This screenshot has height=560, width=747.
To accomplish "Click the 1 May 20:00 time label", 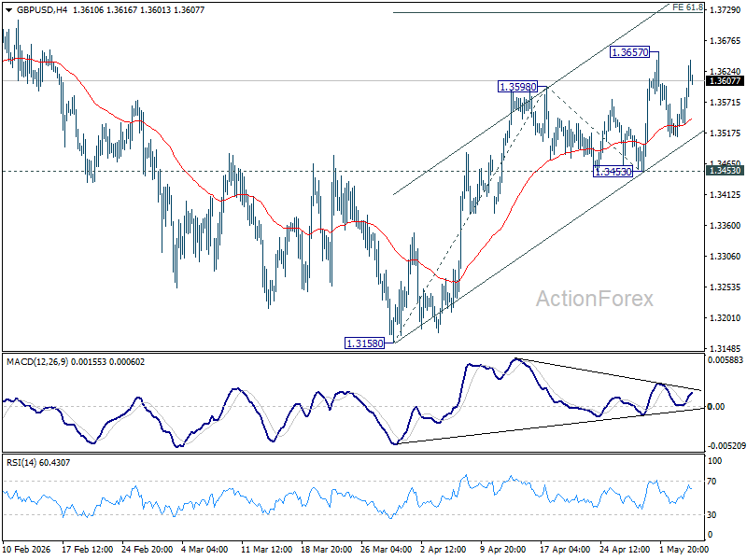I will coord(683,550).
